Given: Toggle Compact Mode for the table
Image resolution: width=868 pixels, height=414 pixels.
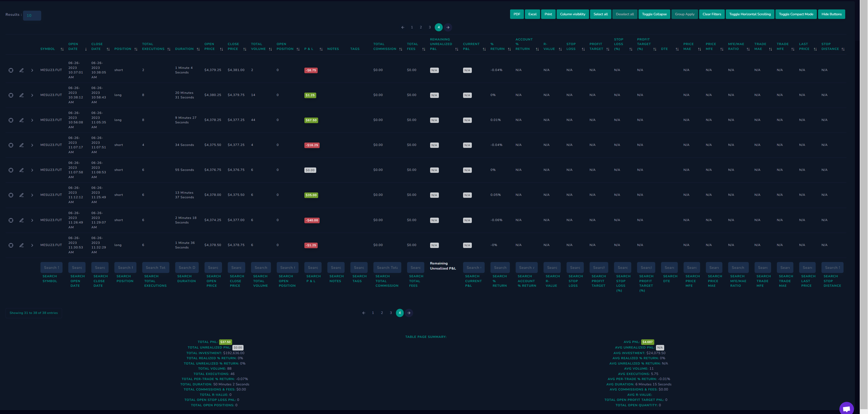Looking at the screenshot, I should coord(796,14).
